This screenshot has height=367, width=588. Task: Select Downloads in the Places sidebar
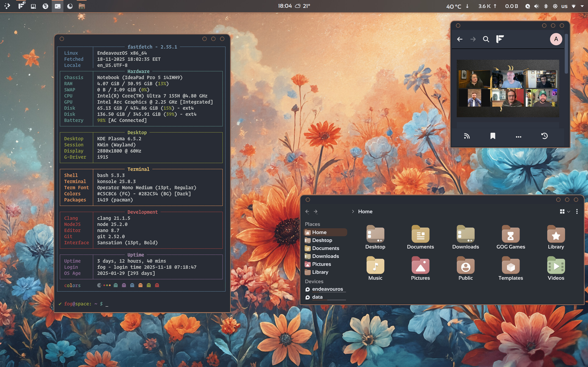point(325,256)
